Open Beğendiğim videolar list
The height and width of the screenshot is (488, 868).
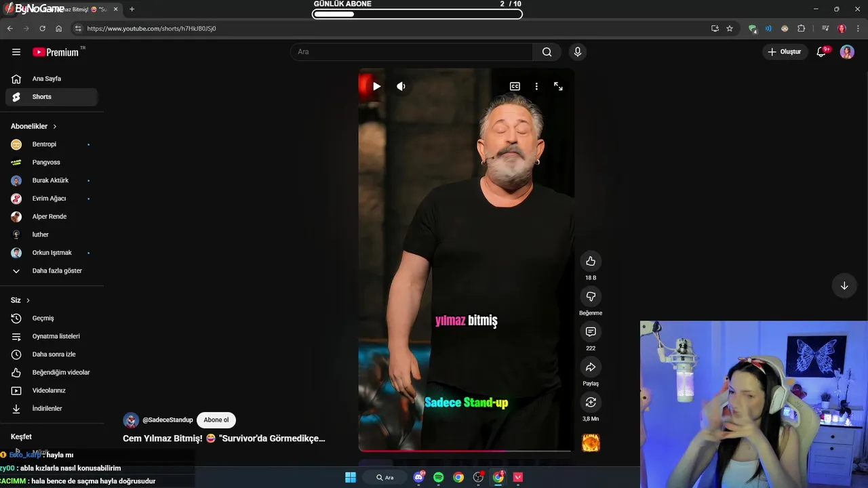pos(52,372)
